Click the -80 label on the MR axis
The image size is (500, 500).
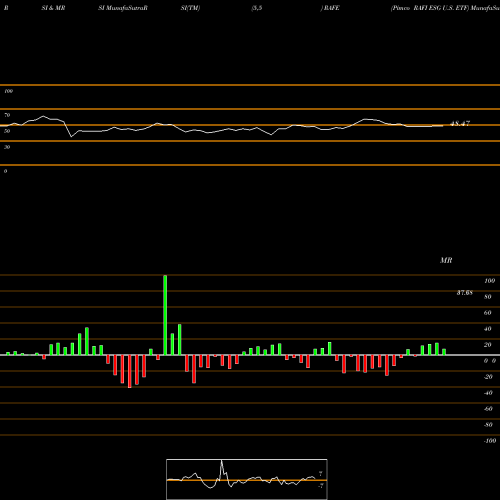pyautogui.click(x=488, y=425)
